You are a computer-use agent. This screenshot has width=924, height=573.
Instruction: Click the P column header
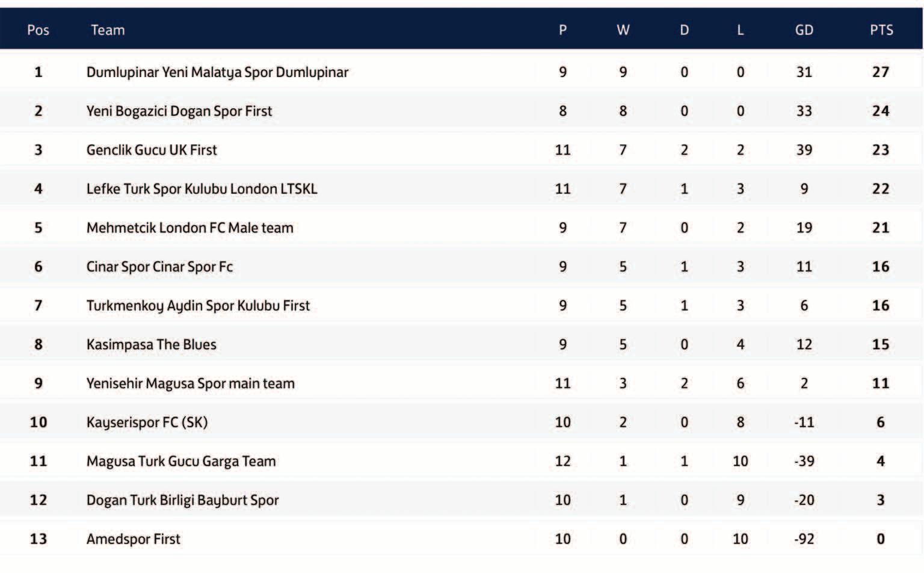click(562, 30)
